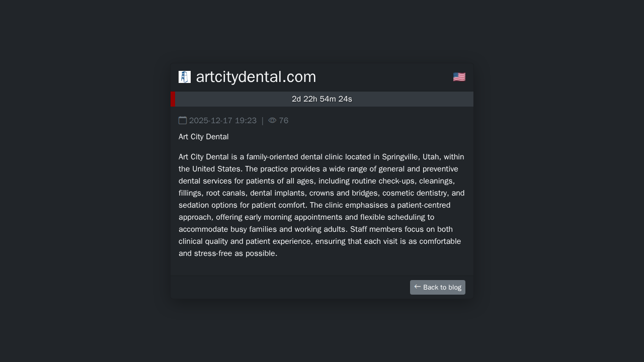The height and width of the screenshot is (362, 644).
Task: Go back using the Back to blog button
Action: (x=438, y=287)
